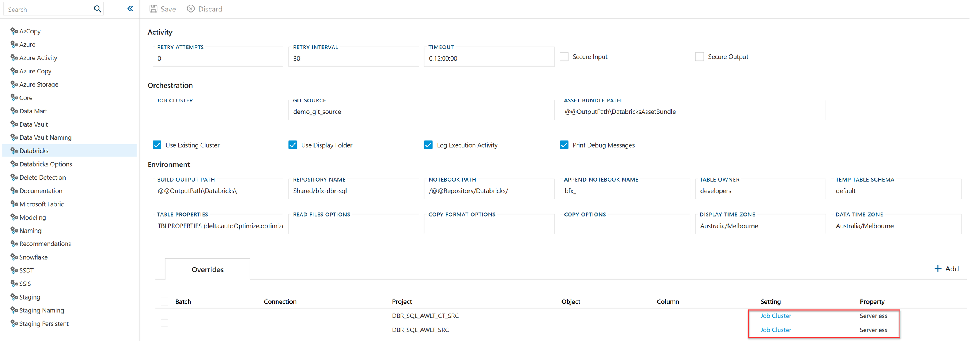Image resolution: width=980 pixels, height=341 pixels.
Task: Click the search magnifier icon
Action: click(98, 9)
